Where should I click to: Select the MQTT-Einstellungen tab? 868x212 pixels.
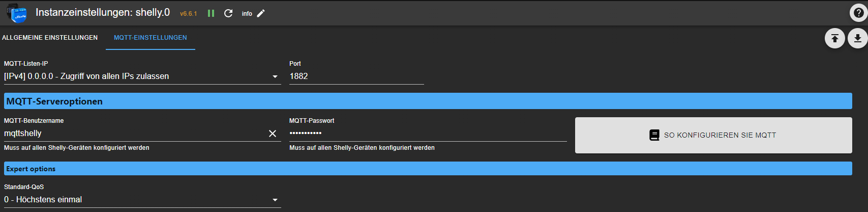point(150,38)
